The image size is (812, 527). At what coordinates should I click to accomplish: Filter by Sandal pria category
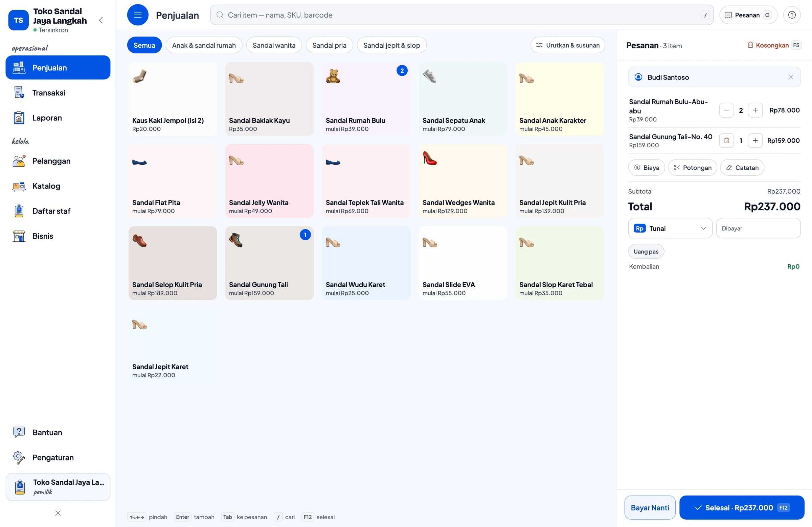[x=329, y=45]
